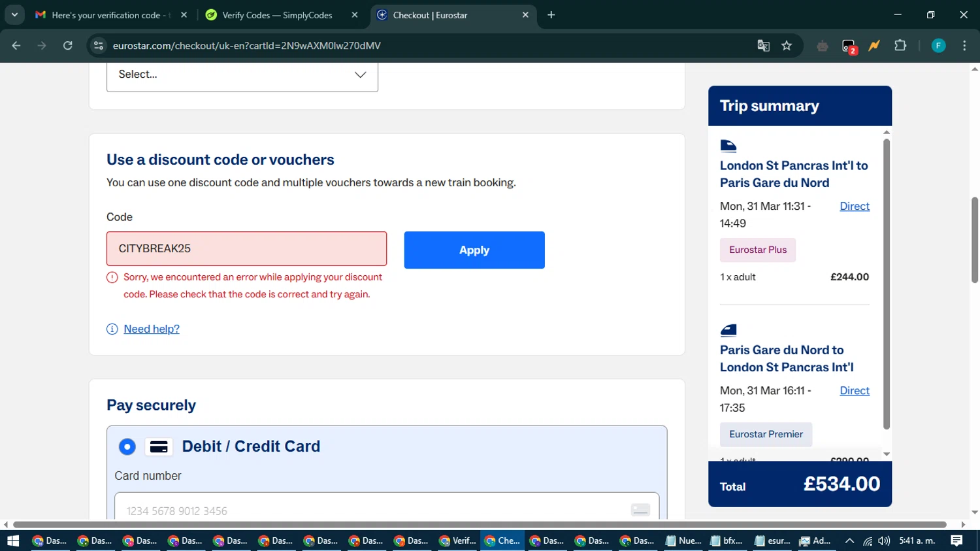Viewport: 980px width, 551px height.
Task: Open the Windows notification center
Action: tap(956, 541)
